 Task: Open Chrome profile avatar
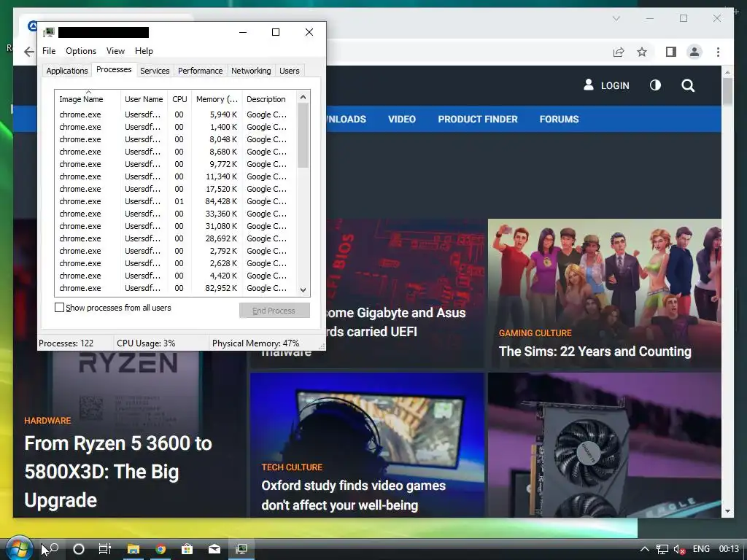point(694,52)
